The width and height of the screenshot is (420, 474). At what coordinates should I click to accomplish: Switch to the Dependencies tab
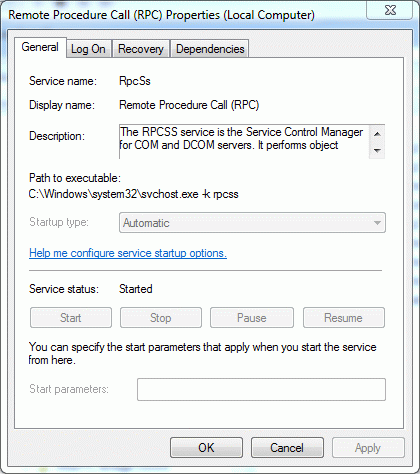click(210, 49)
